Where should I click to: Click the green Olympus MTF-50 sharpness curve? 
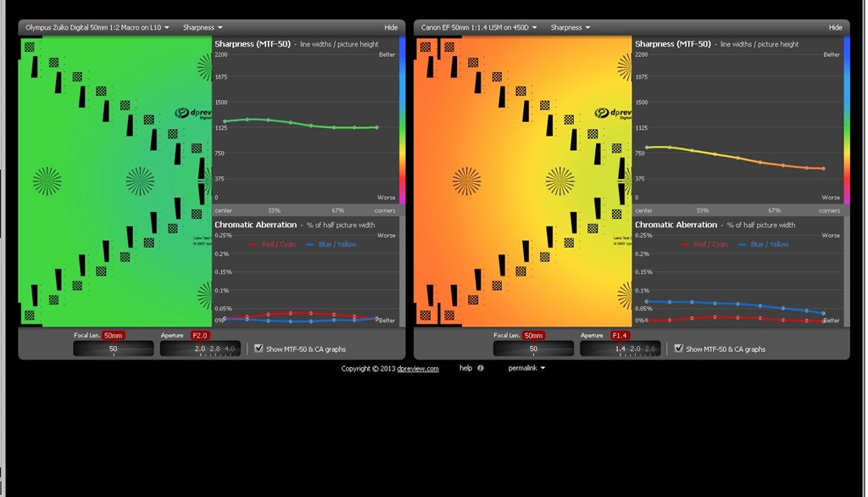[x=301, y=123]
